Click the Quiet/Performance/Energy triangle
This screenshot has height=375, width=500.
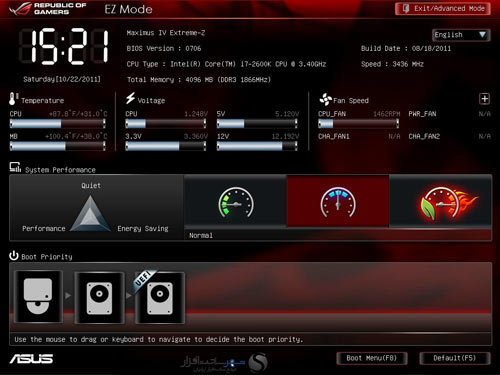pos(90,213)
